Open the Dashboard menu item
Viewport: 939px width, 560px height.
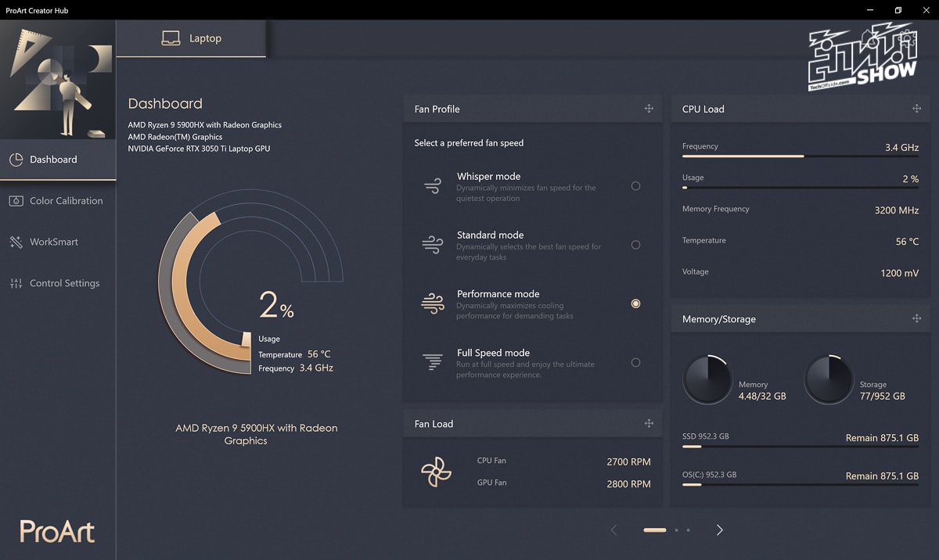click(x=58, y=160)
